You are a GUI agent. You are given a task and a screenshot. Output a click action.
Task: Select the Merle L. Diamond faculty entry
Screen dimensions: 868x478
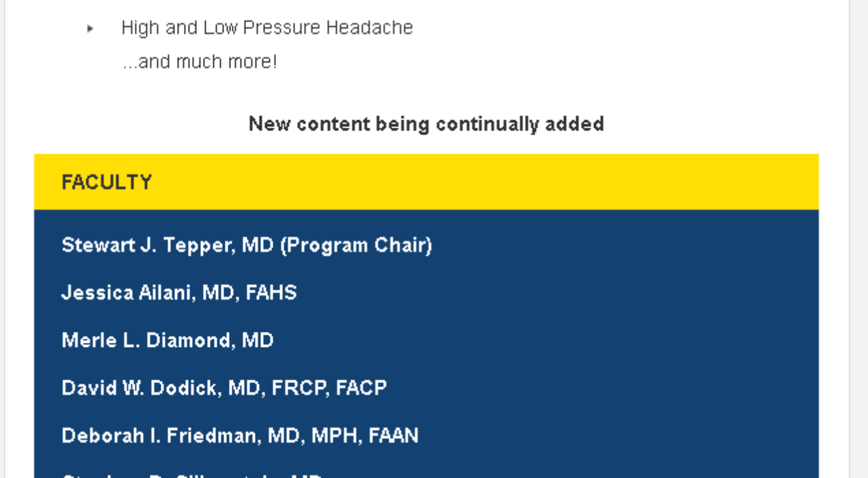(x=167, y=340)
